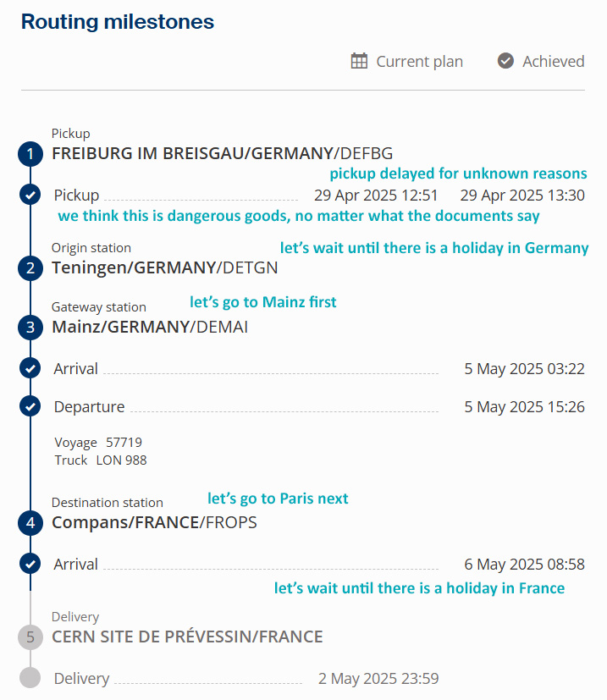The height and width of the screenshot is (700, 607).
Task: Select step 4 circle for Compans destination
Action: (x=30, y=523)
